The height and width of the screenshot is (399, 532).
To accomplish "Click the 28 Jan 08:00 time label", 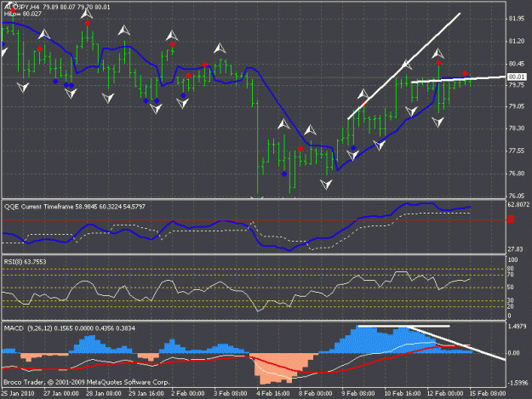I will (x=104, y=393).
